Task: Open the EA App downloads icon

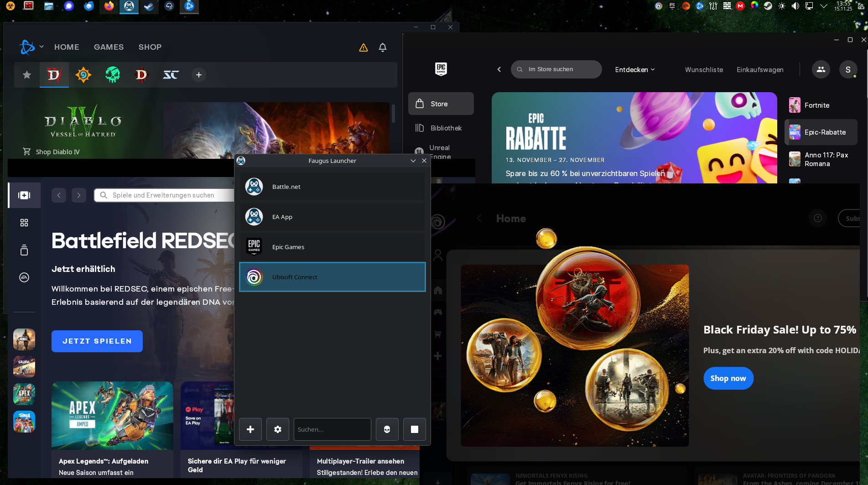Action: [24, 250]
